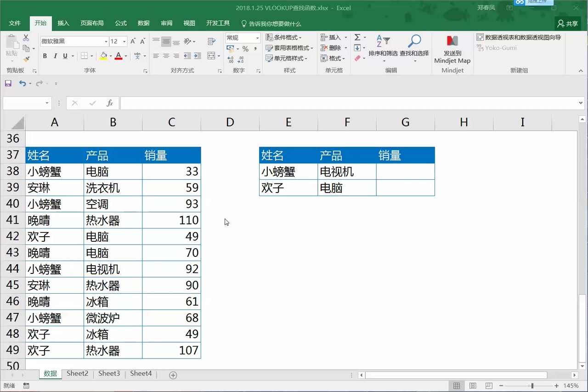The image size is (588, 392).
Task: Click the zoom in plus button
Action: coord(557,386)
